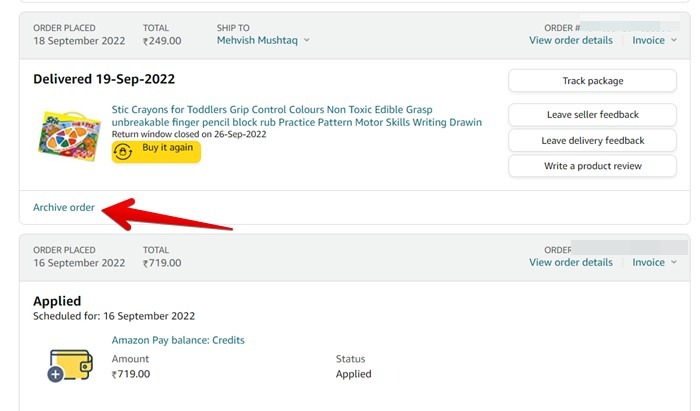Viewport: 700px width, 411px height.
Task: Open the Stic Crayons for Toddlers product link
Action: 296,116
